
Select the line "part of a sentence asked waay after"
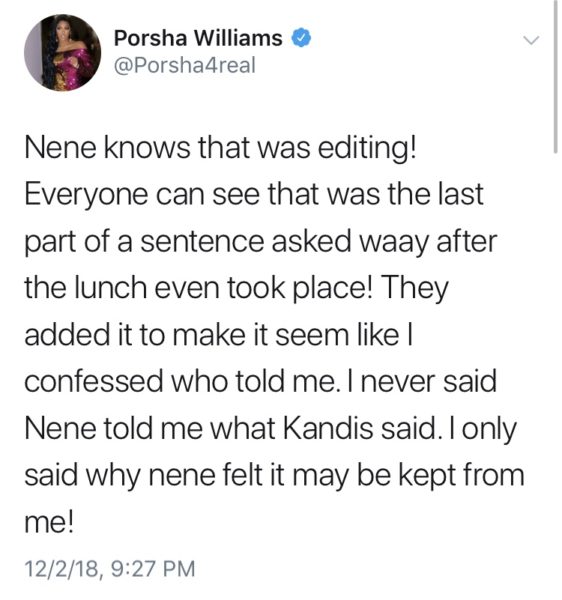click(261, 243)
